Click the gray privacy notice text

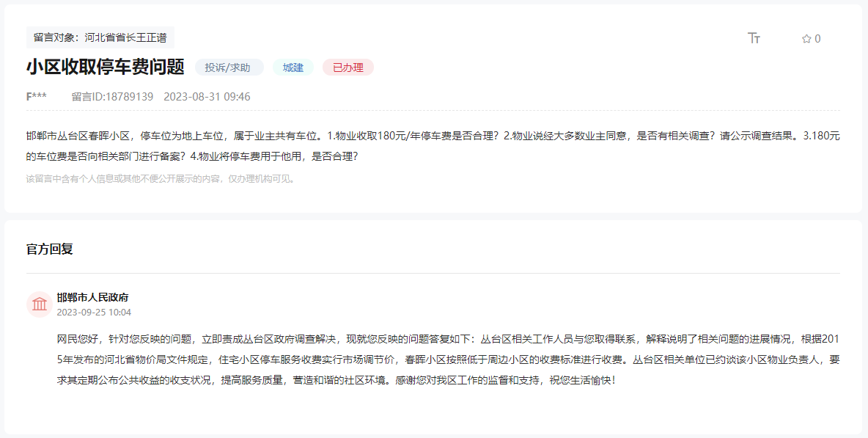(161, 179)
